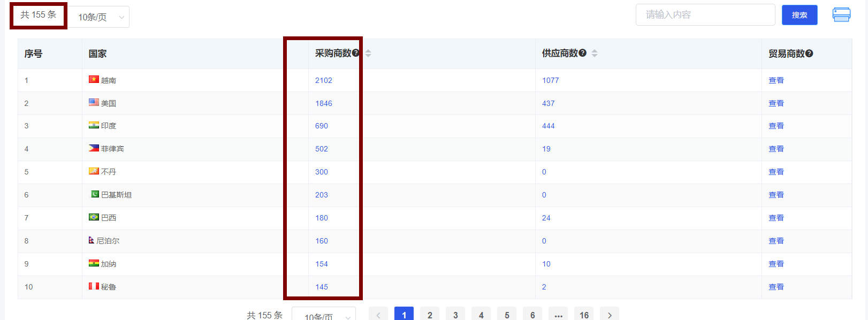This screenshot has height=320, width=868.
Task: Click 查看 in the 秘鲁 row
Action: click(x=776, y=287)
